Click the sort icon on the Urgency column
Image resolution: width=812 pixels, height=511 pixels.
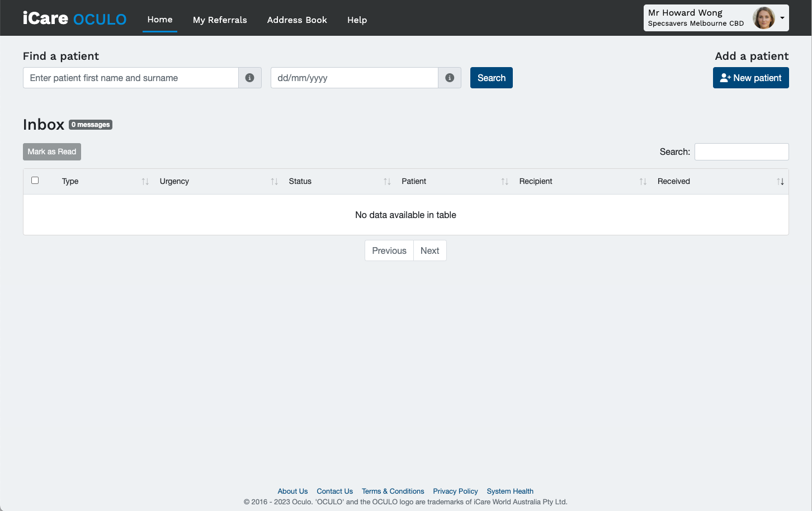click(274, 181)
